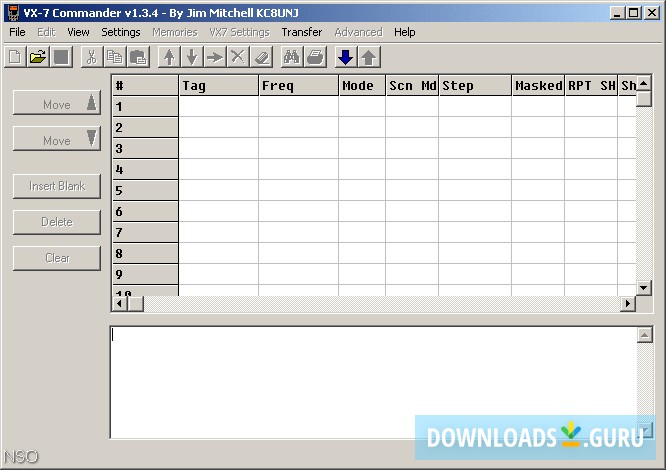The height and width of the screenshot is (470, 666).
Task: Select memory row header 3
Action: [x=145, y=148]
